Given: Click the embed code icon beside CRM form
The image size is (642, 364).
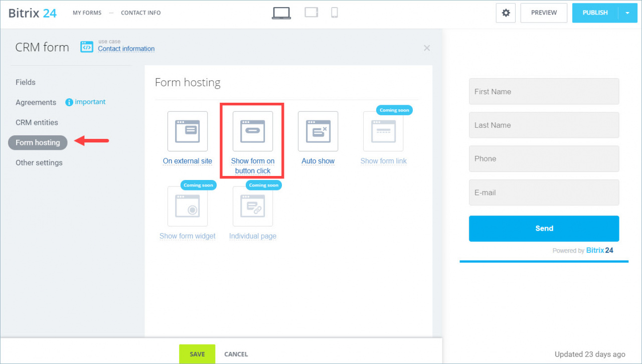Looking at the screenshot, I should 87,47.
